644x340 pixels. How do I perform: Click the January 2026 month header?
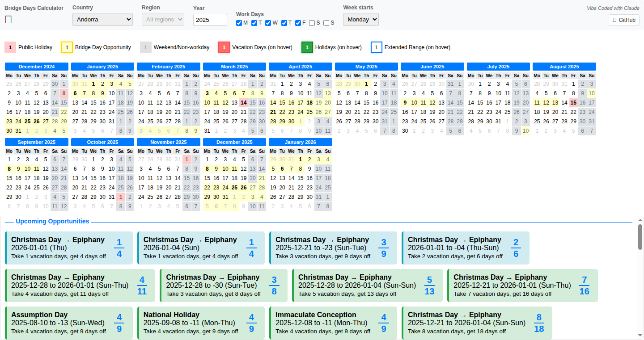tap(301, 142)
